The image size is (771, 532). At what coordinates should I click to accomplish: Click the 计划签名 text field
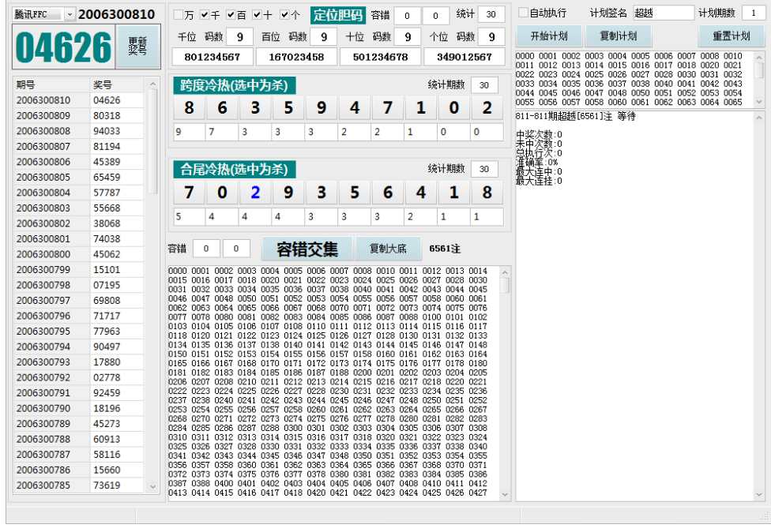pos(662,13)
